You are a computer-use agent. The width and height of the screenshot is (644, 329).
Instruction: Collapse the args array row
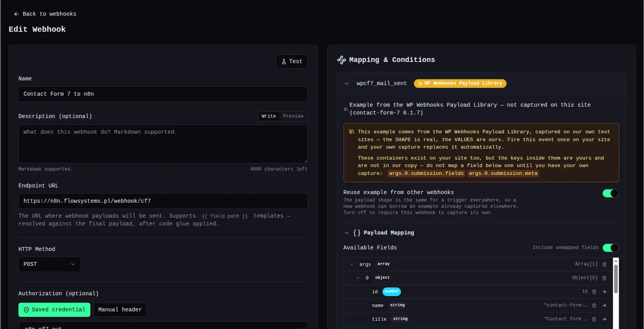[352, 264]
